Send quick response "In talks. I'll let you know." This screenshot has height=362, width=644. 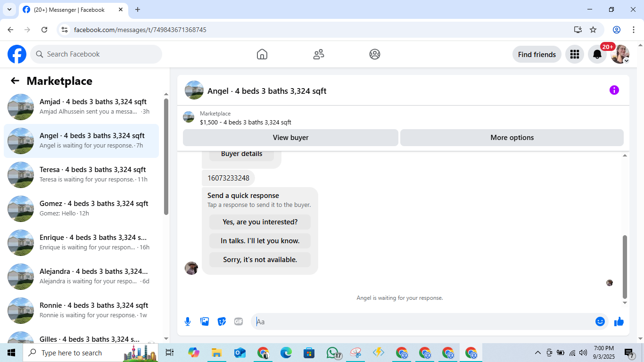[x=260, y=241]
